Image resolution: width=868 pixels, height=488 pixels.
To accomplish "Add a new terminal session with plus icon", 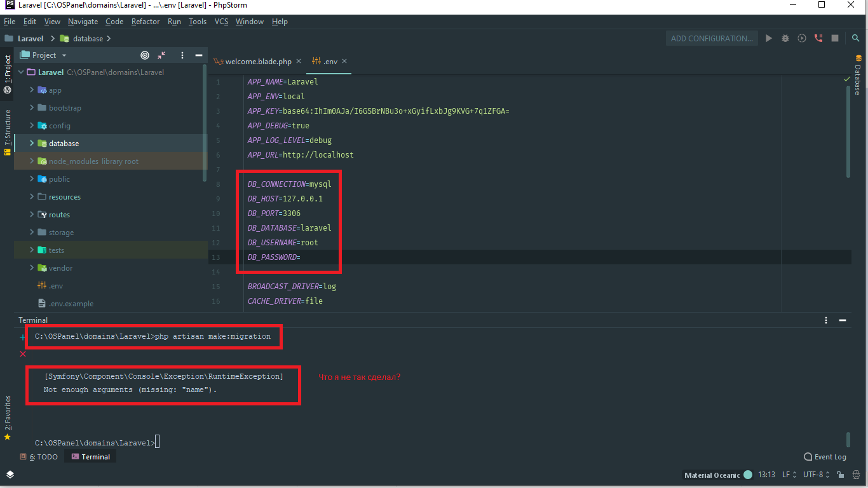I will [x=23, y=337].
